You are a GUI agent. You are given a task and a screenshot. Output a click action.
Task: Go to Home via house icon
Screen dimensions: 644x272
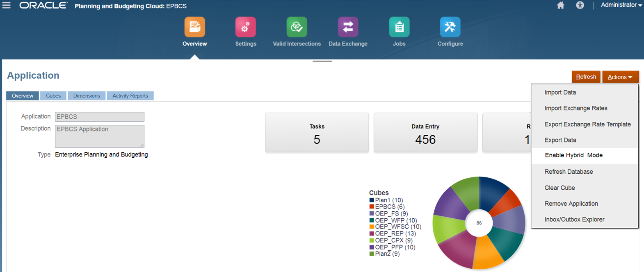[560, 5]
